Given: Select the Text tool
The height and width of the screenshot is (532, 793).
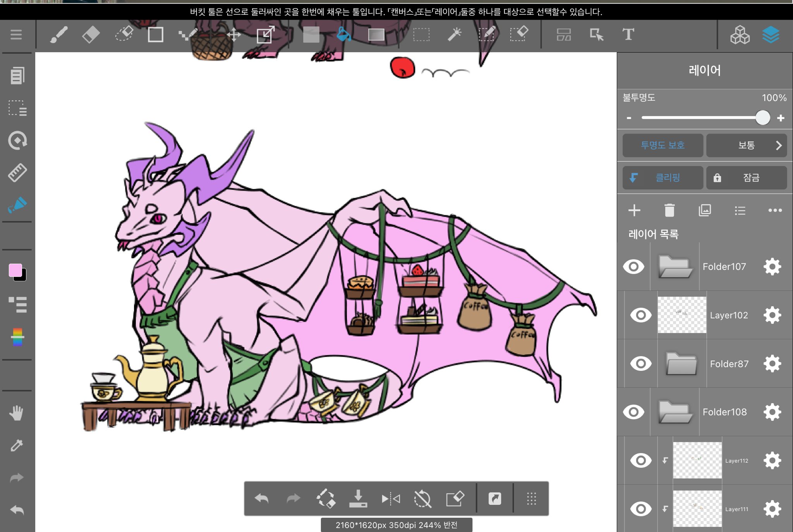Looking at the screenshot, I should [x=628, y=35].
